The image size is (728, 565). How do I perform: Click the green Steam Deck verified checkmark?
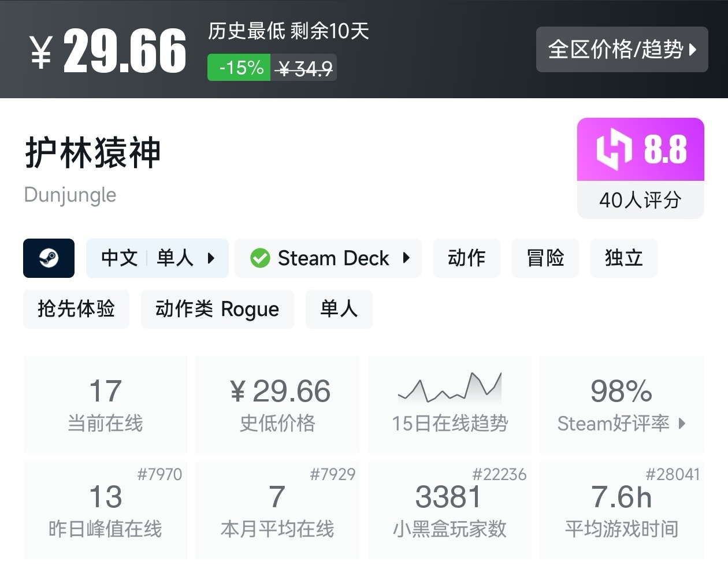click(x=260, y=258)
